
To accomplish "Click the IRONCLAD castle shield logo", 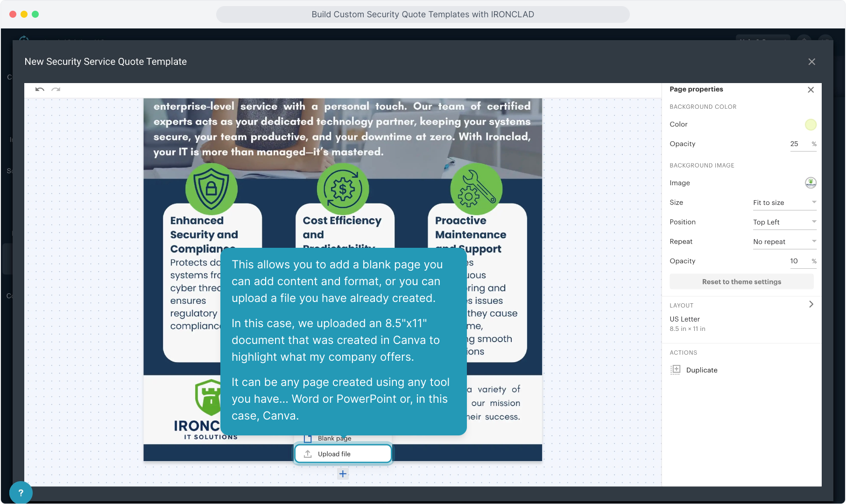I will (x=208, y=397).
